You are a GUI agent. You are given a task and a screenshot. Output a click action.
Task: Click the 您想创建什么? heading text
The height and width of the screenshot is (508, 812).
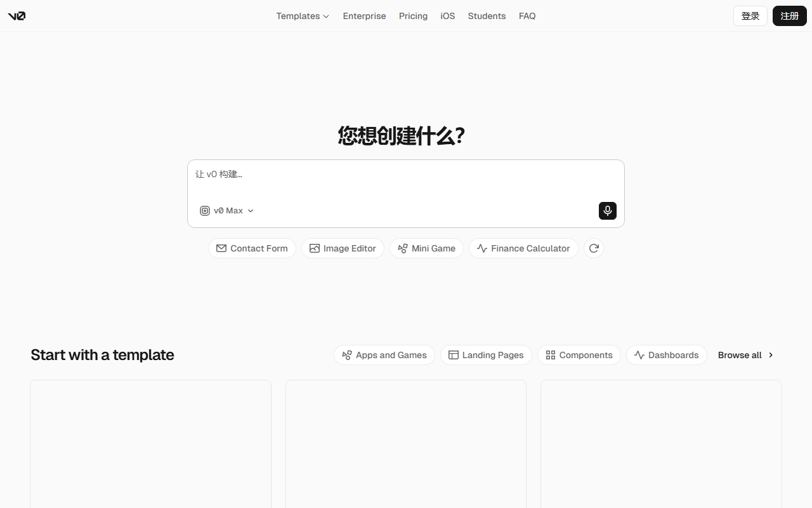point(402,136)
